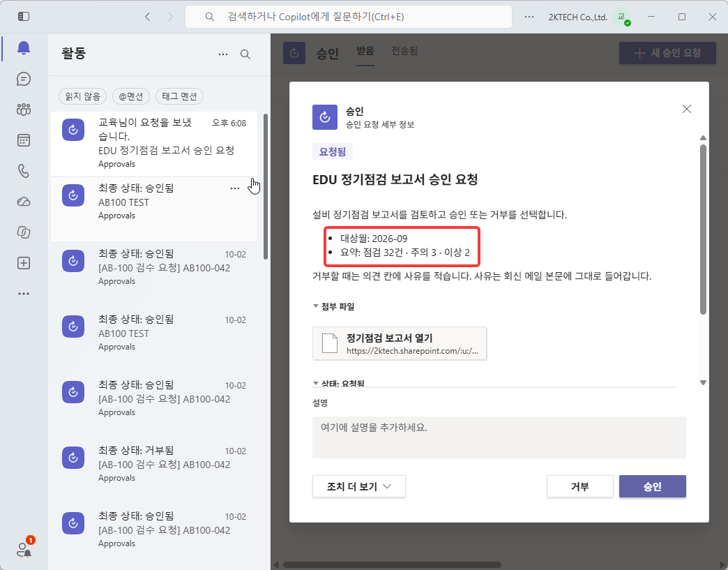Image resolution: width=728 pixels, height=570 pixels.
Task: Go forward with the right arrow
Action: click(x=170, y=17)
